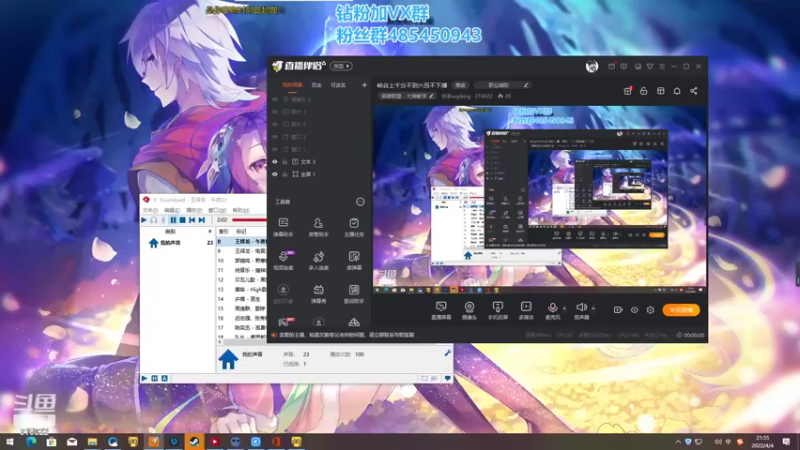Open Steam from the Windows taskbar
This screenshot has width=800, height=450.
194,441
